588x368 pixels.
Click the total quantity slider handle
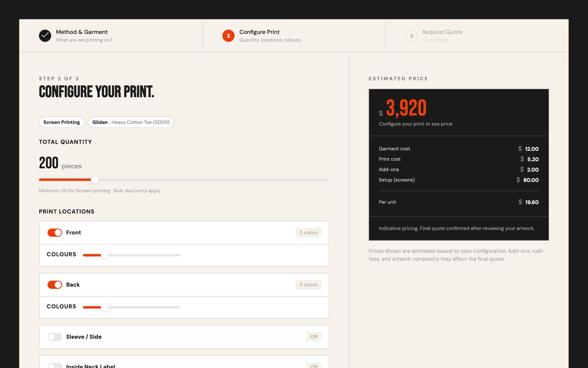point(95,180)
